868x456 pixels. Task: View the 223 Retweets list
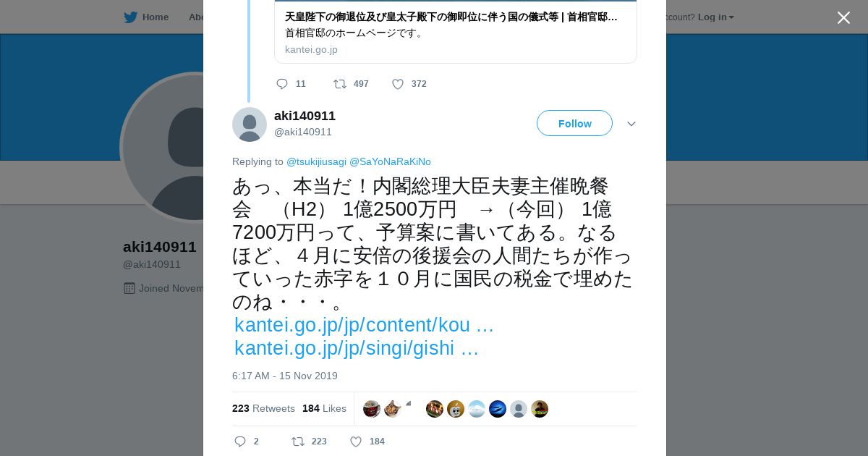point(263,408)
